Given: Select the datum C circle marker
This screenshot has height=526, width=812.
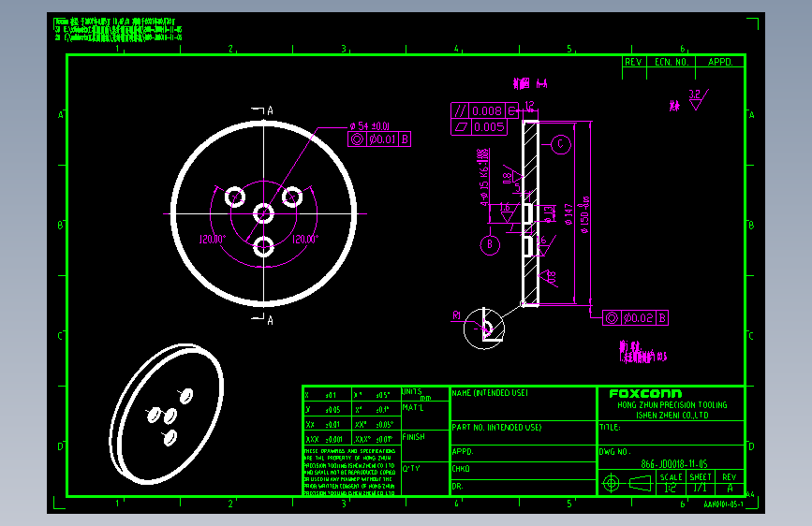Looking at the screenshot, I should 560,144.
